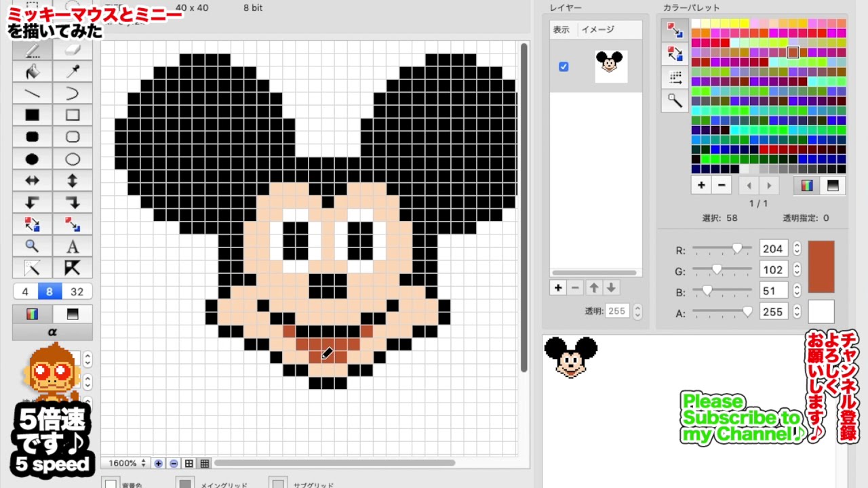Click the G value stepper
The width and height of the screenshot is (868, 488).
pyautogui.click(x=797, y=270)
